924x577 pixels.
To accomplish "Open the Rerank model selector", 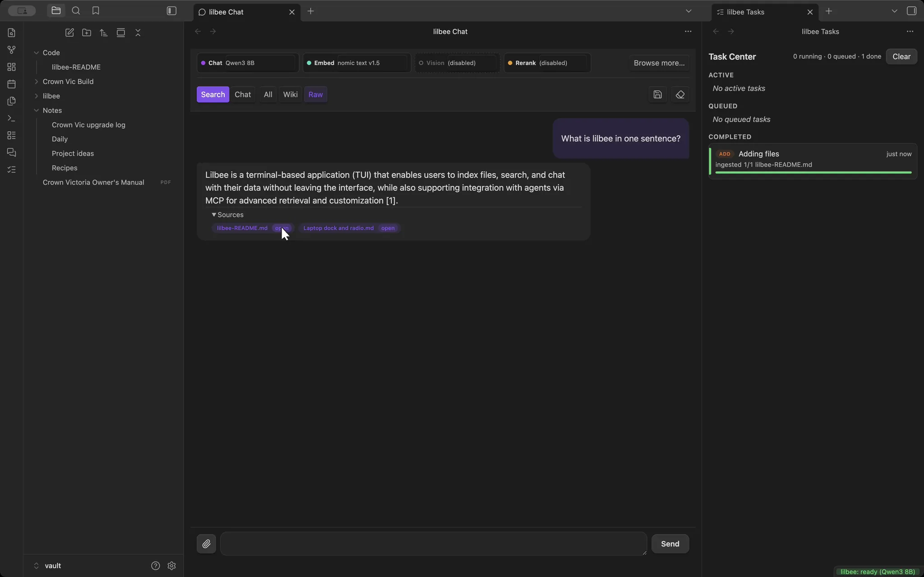I will click(x=547, y=63).
